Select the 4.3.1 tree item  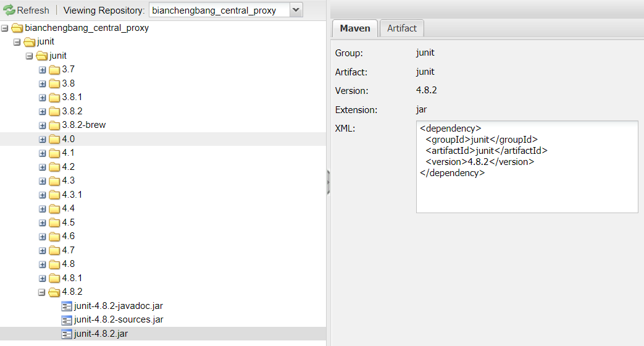point(72,195)
